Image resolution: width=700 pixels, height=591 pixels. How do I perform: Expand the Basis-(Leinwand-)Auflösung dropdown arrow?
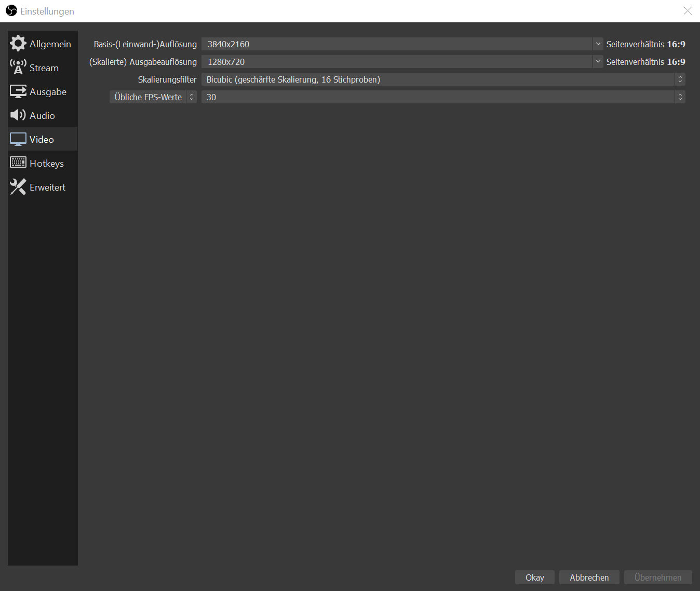[x=598, y=44]
